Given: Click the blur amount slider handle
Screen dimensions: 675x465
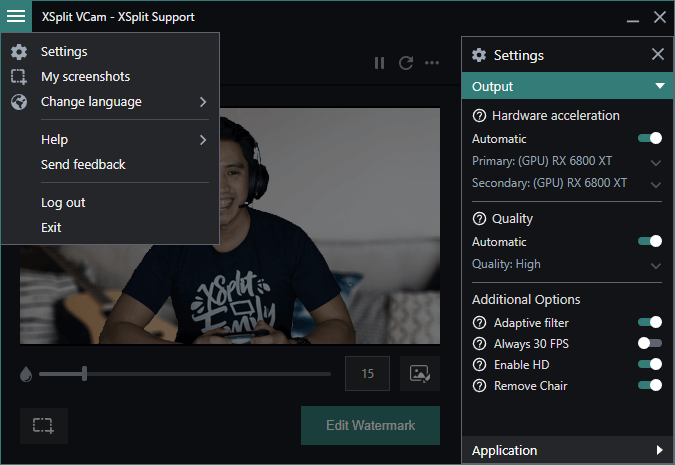Looking at the screenshot, I should 84,374.
